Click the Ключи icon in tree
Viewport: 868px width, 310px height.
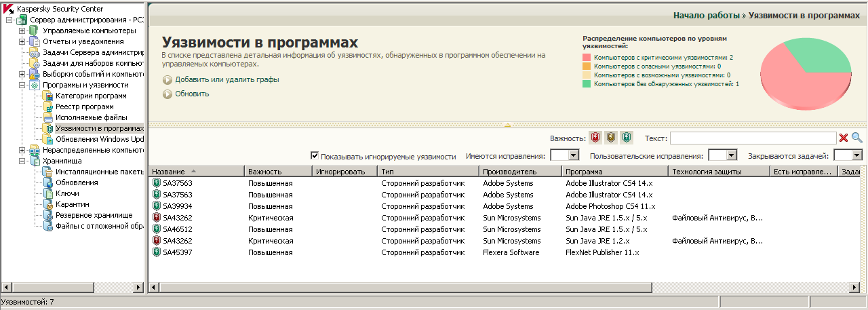click(x=47, y=193)
